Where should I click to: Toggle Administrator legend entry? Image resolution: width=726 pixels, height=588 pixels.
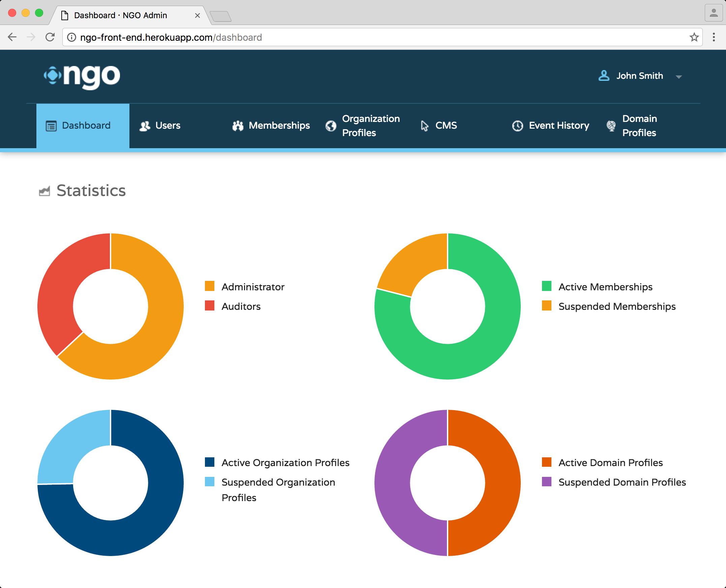[x=252, y=287]
